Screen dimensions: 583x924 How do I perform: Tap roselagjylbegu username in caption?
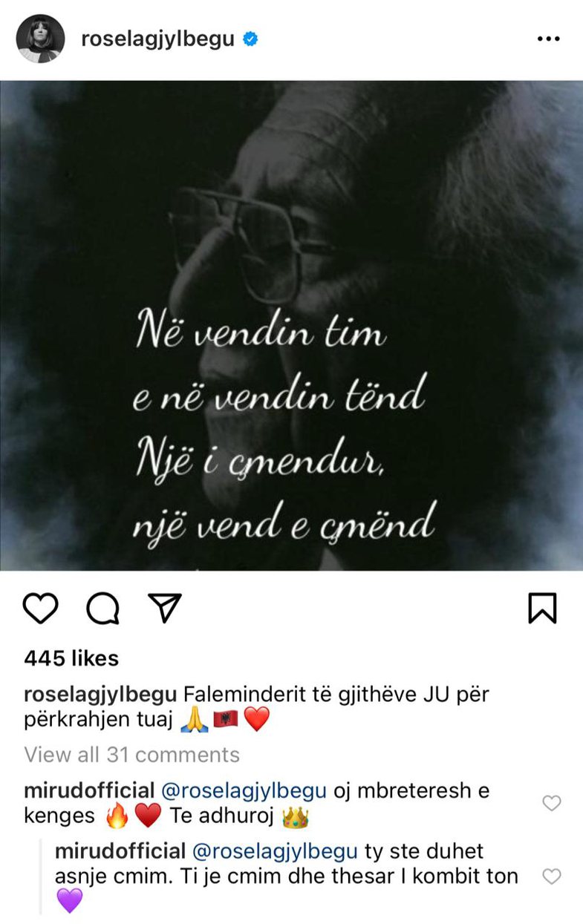[100, 695]
